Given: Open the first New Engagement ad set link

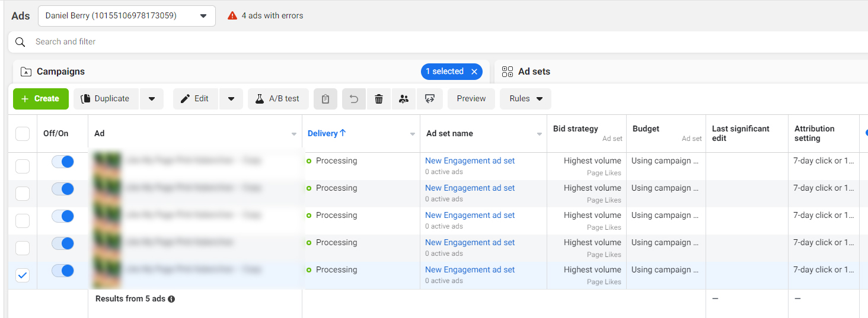Looking at the screenshot, I should pos(470,160).
